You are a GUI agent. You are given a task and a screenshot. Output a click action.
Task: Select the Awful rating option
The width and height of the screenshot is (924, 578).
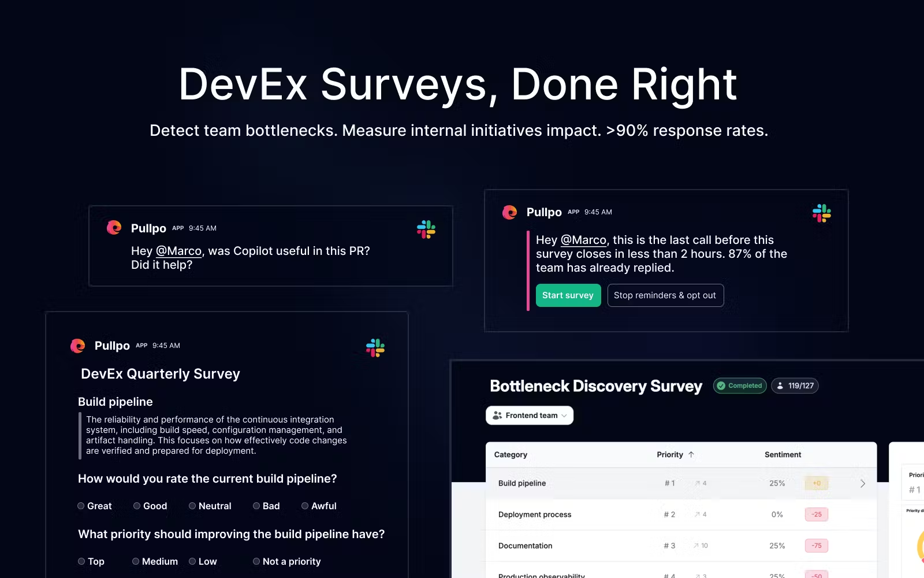(x=305, y=506)
